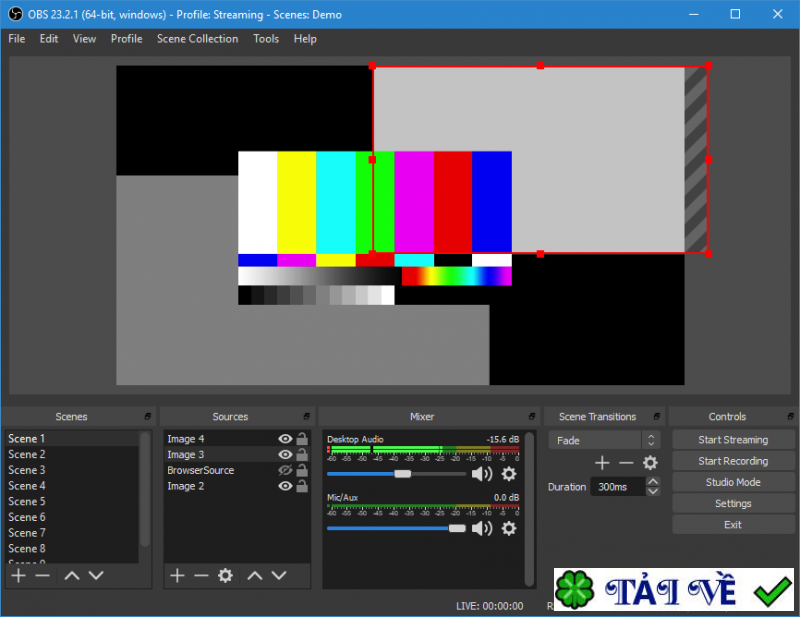800x617 pixels.
Task: Toggle lock on Image 2 source
Action: point(301,486)
